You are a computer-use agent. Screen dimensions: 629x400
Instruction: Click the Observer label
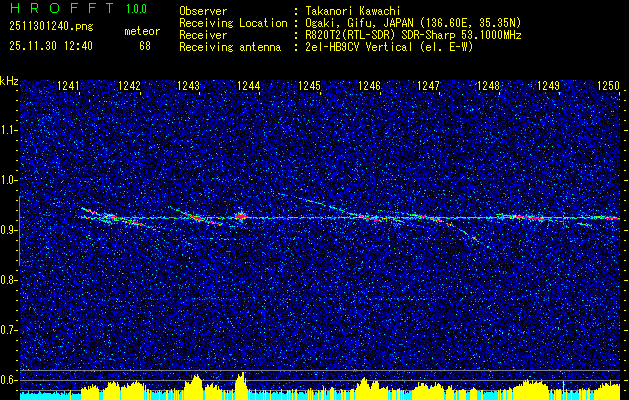coord(203,11)
